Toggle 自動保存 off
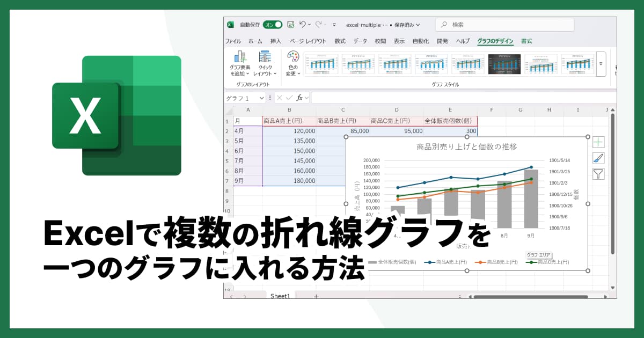Screen dimensions: 644x338 pos(273,24)
